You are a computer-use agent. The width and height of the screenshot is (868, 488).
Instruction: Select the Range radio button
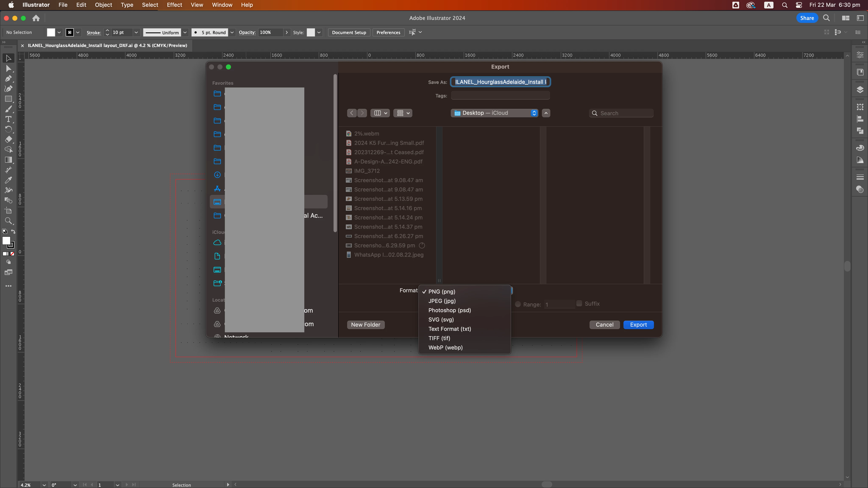[518, 304]
